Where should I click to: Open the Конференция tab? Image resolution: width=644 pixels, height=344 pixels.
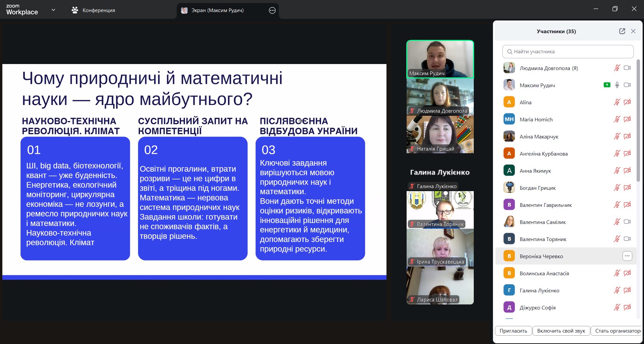point(93,10)
